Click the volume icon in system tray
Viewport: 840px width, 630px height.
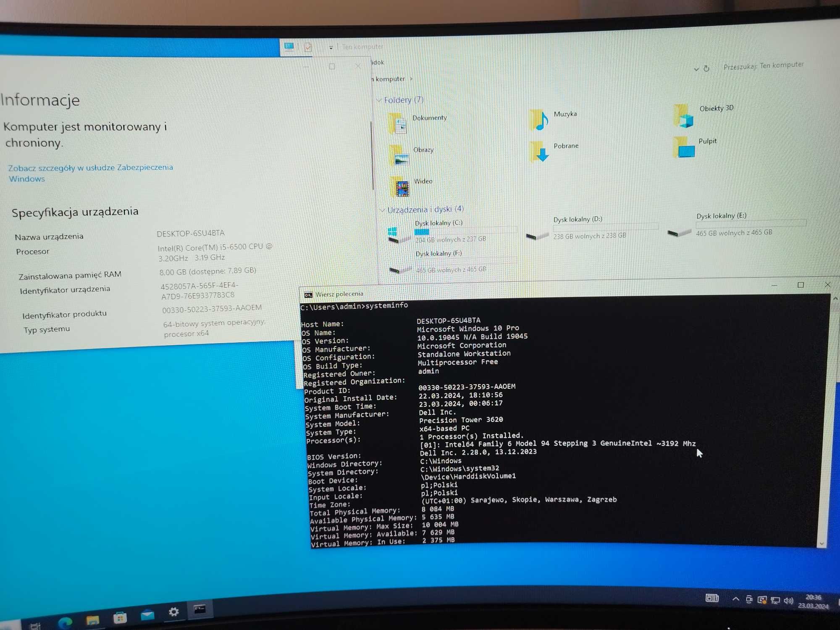point(788,601)
